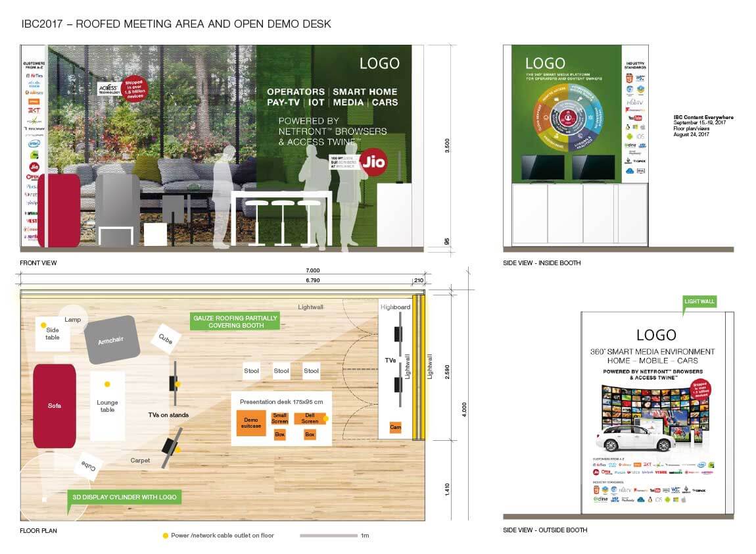Viewport: 756px width, 554px height.
Task: Click the ACCESS Technology logo badge
Action: pos(106,89)
